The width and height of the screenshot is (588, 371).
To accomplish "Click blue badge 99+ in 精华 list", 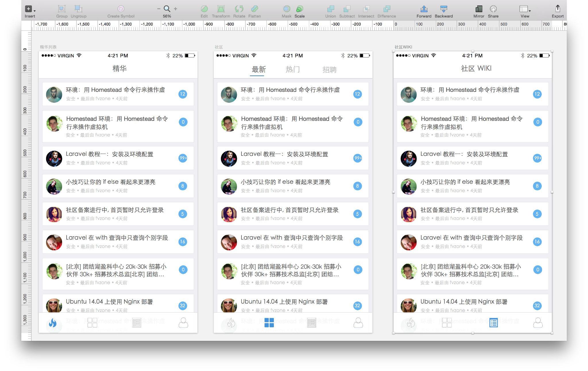I will [x=183, y=158].
